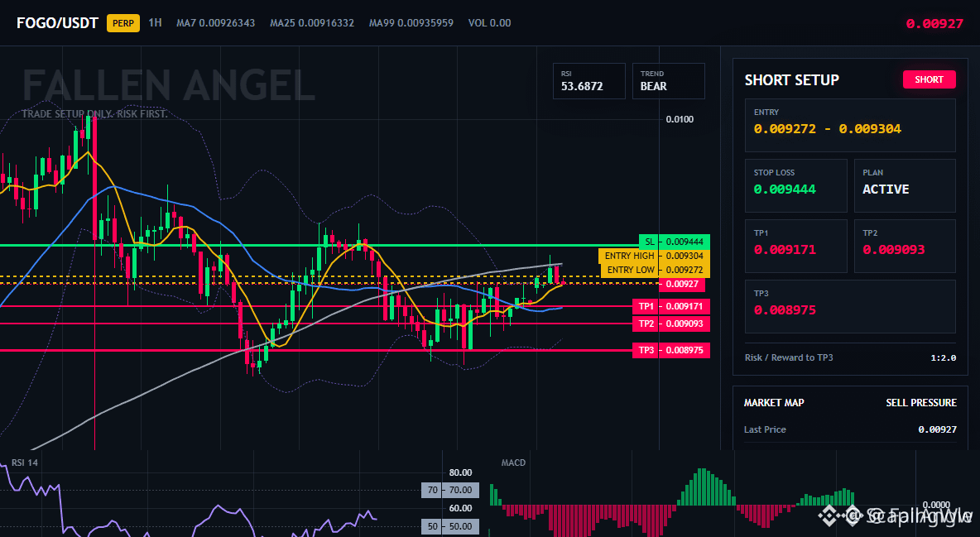Click the SHORT SETUP heading
Screen dimensions: 980x537
click(x=791, y=80)
